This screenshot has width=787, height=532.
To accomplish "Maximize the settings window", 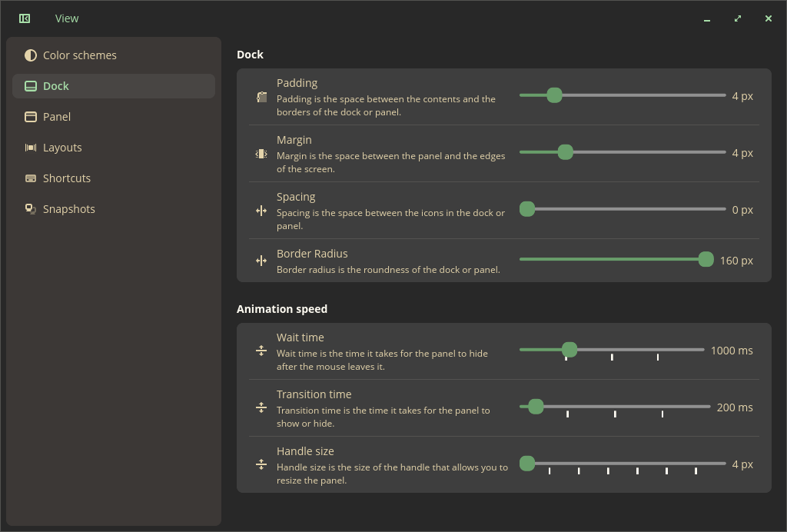I will [738, 18].
